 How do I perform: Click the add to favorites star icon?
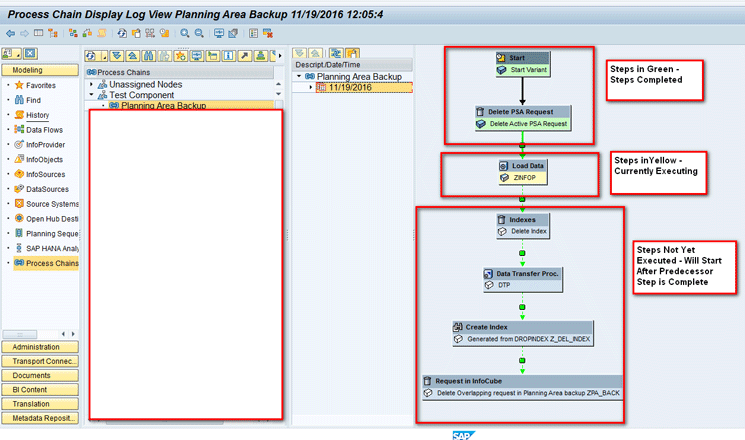pos(181,56)
